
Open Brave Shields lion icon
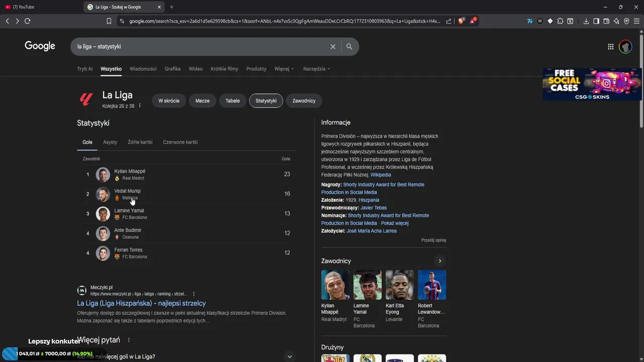(462, 21)
